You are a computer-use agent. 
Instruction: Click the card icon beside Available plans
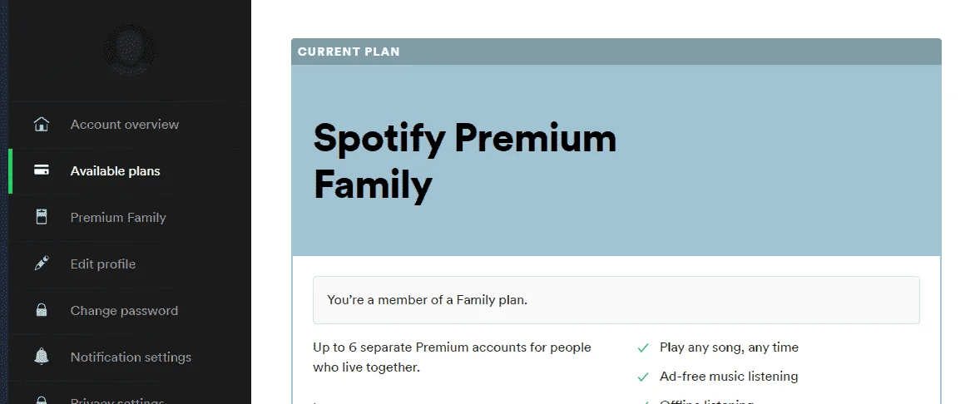42,170
